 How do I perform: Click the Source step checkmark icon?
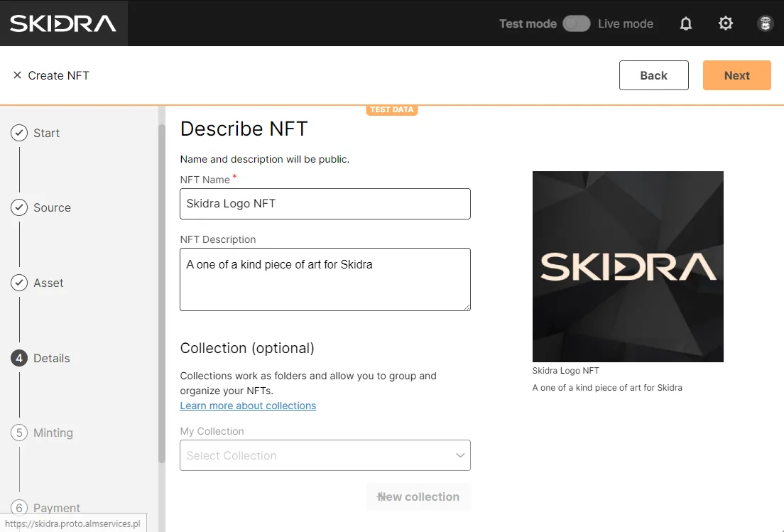click(19, 207)
